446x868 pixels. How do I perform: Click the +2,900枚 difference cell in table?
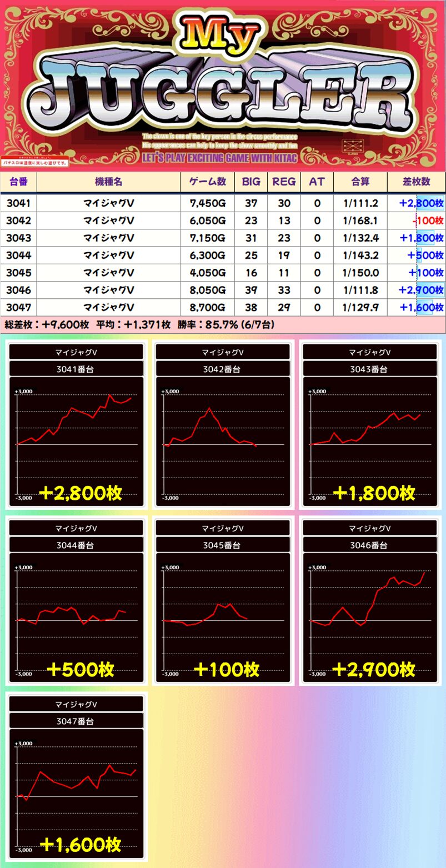click(417, 290)
